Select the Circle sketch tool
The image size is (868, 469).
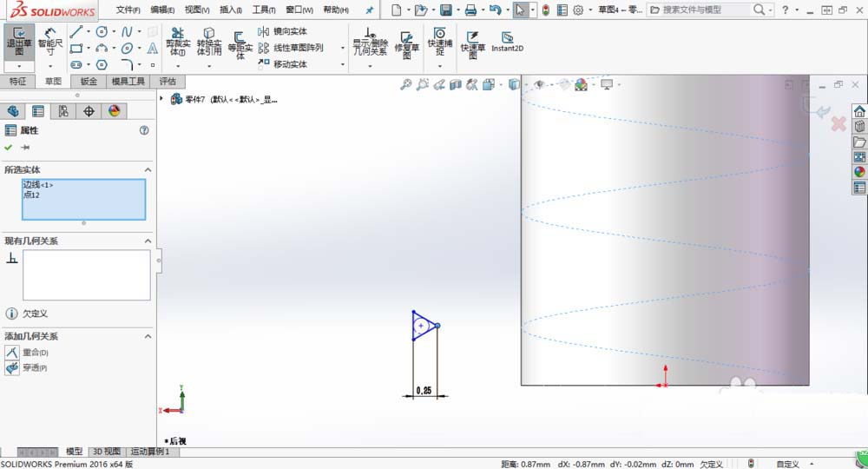(x=102, y=31)
